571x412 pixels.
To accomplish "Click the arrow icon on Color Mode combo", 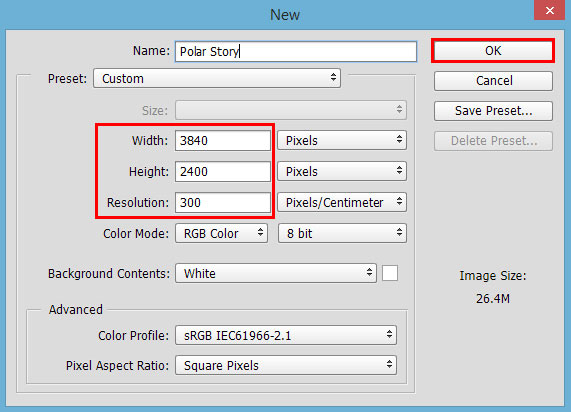I will coord(260,232).
